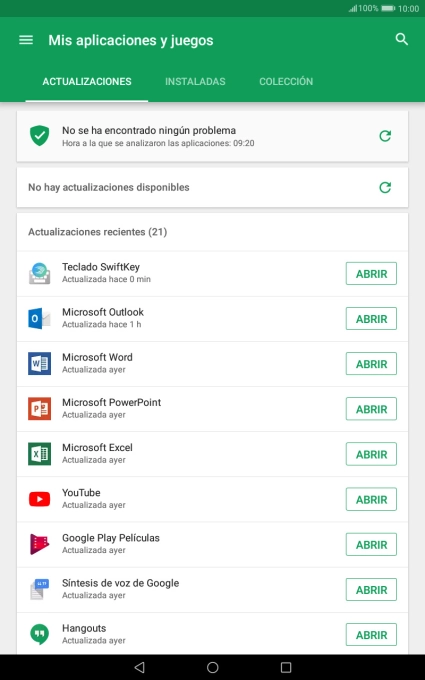Tap the Android home circle button

click(x=212, y=667)
